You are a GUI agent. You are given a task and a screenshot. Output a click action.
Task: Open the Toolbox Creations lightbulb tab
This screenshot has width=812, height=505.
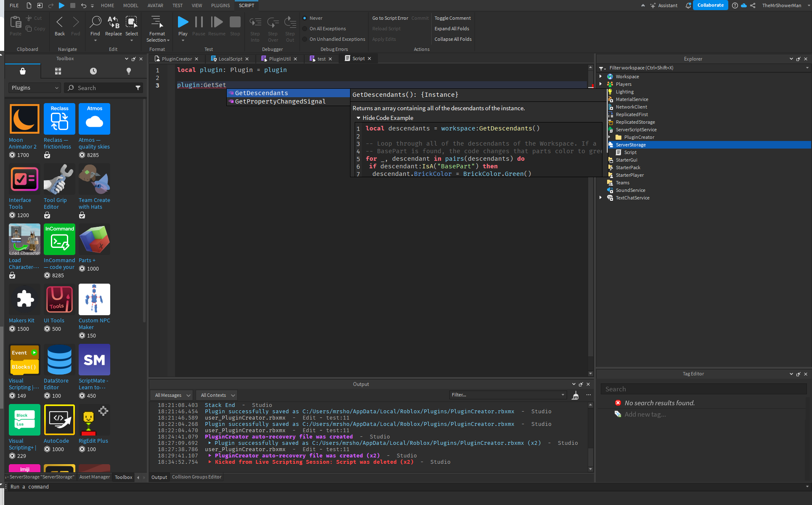129,71
